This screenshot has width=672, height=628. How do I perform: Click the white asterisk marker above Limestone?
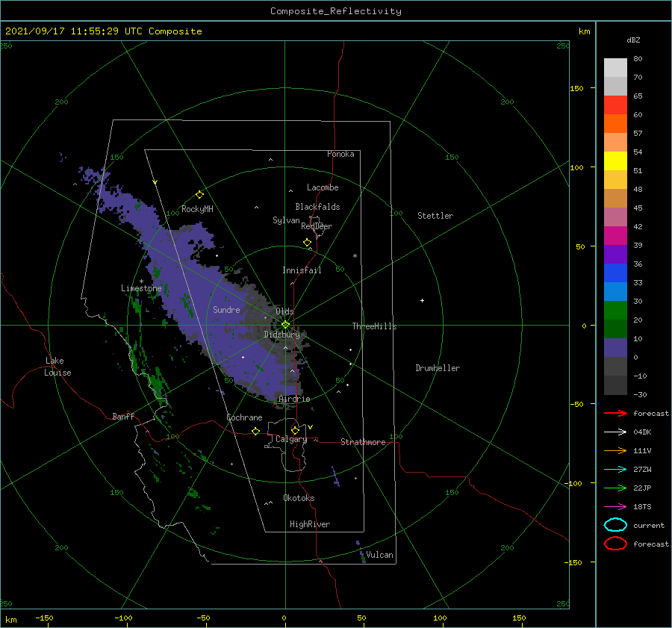click(141, 282)
